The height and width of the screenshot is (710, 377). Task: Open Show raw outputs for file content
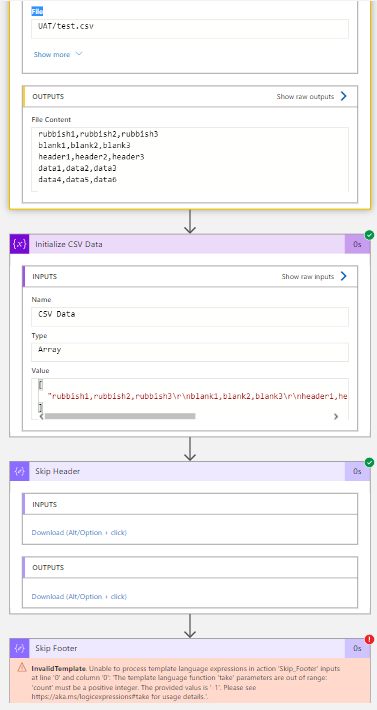pos(312,96)
